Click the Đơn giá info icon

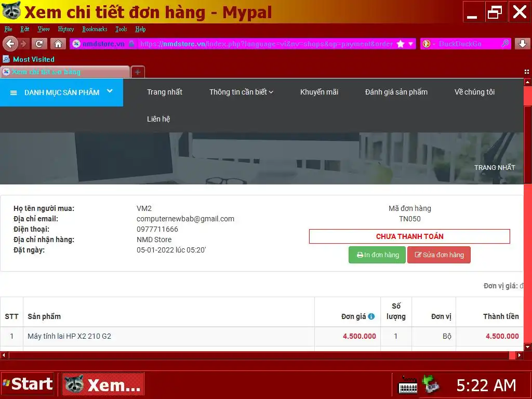371,316
